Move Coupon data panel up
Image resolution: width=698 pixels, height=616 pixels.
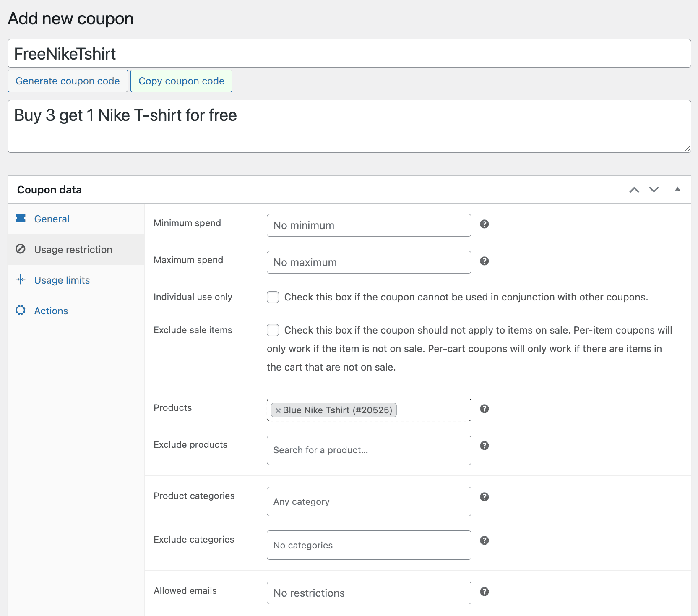634,190
